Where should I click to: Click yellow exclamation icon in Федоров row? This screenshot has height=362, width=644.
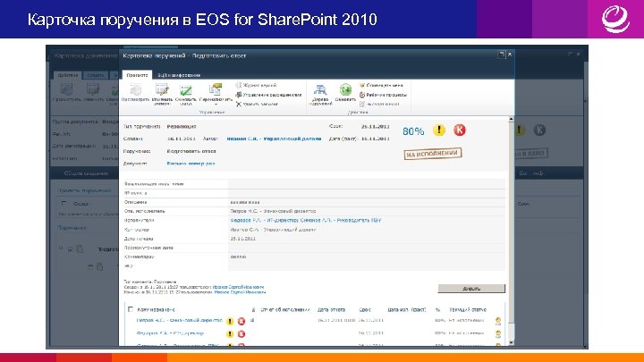click(230, 334)
